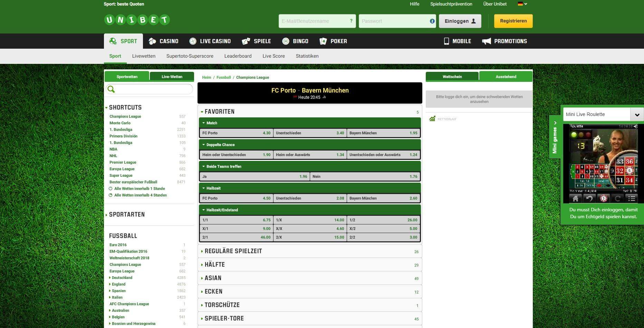Open the Champions League shortcut link
The image size is (644, 328).
click(x=125, y=116)
